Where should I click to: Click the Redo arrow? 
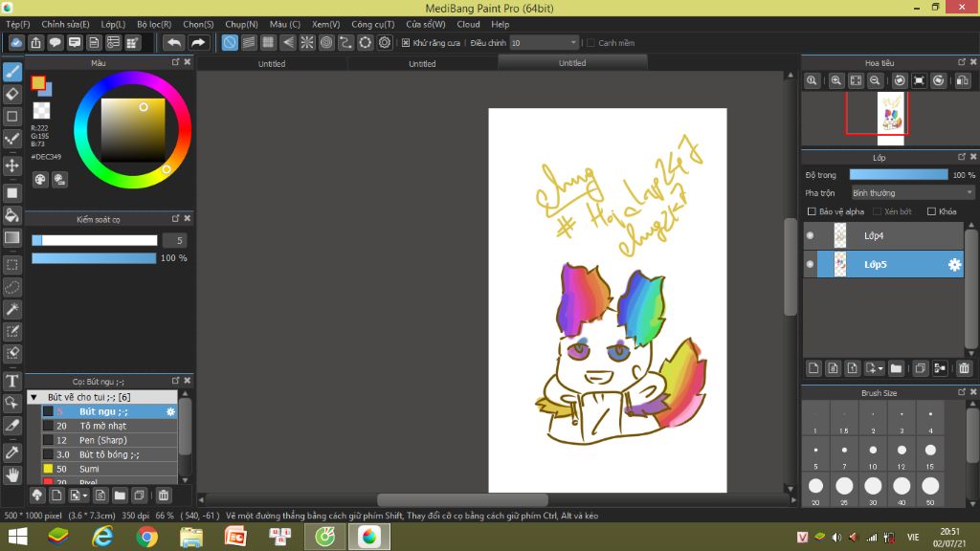point(198,42)
